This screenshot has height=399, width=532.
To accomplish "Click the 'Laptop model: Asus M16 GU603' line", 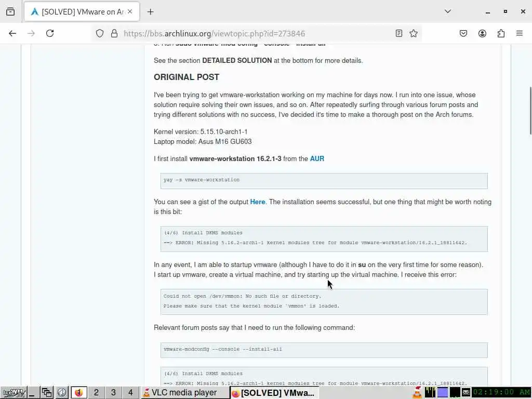I will pos(203,141).
